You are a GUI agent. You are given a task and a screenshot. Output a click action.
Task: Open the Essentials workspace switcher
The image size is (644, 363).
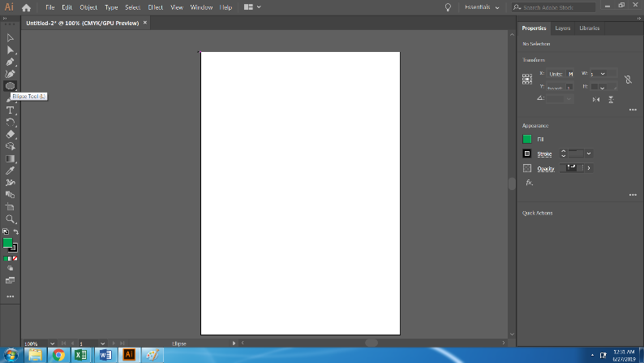tap(487, 7)
